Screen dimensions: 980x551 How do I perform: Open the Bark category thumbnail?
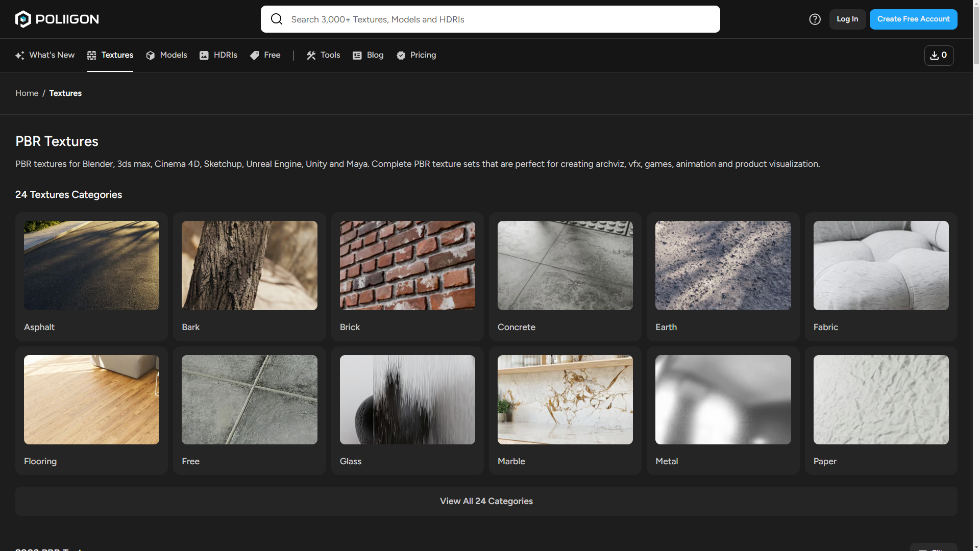[250, 265]
